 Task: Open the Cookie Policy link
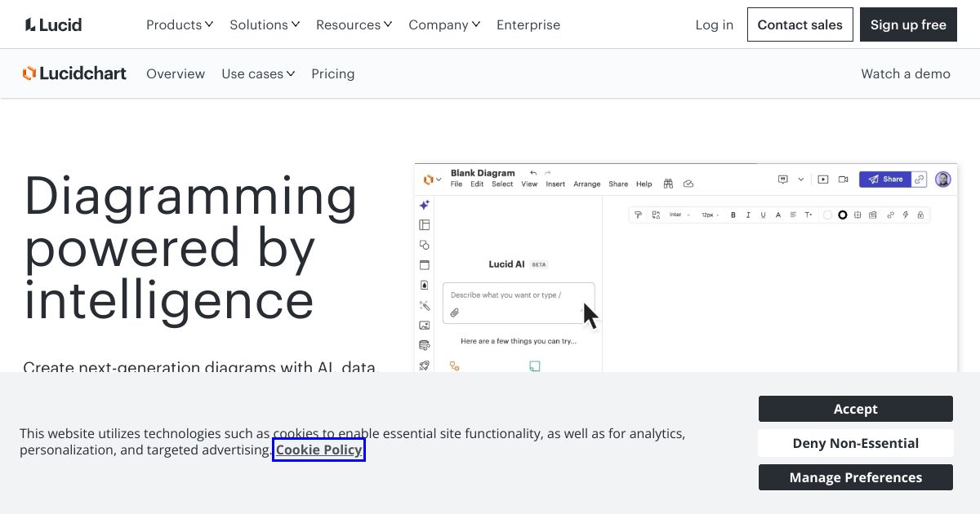318,450
